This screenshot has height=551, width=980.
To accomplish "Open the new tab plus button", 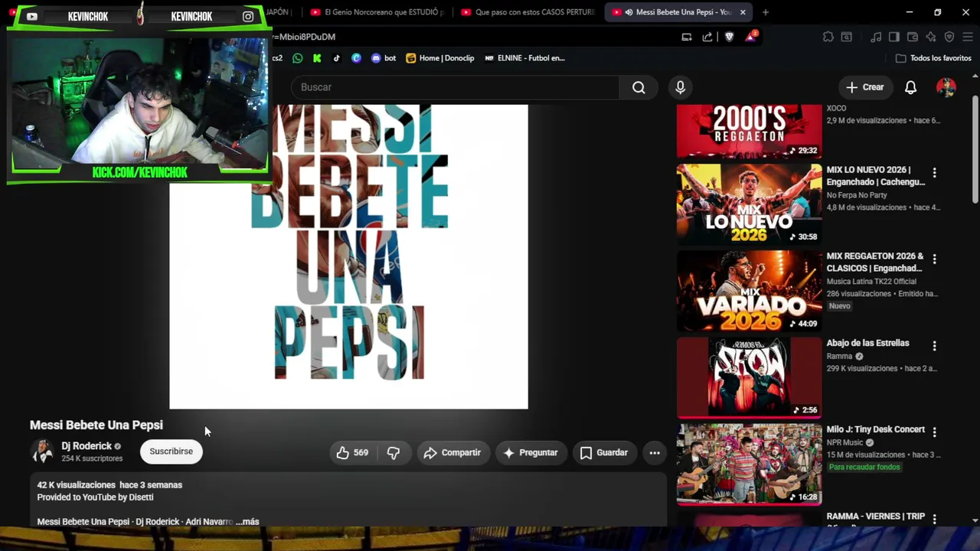I will 766,12.
